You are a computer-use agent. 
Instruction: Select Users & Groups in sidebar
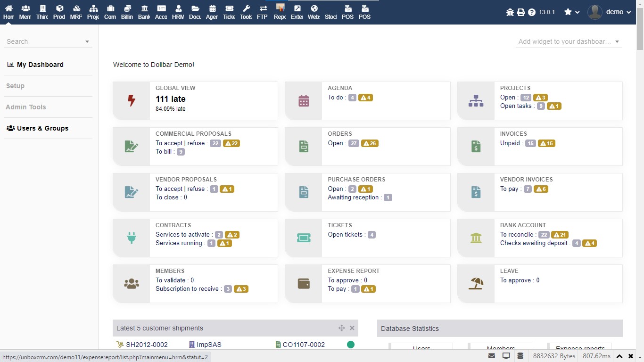pos(42,128)
